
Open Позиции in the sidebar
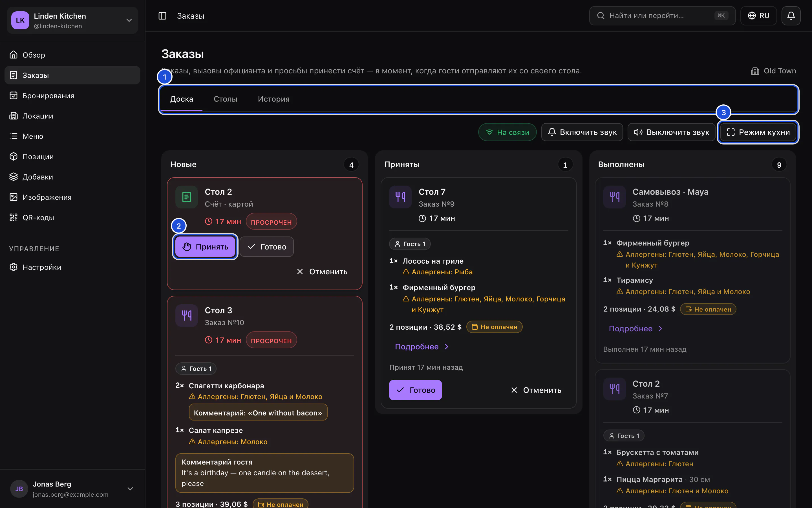point(72,157)
